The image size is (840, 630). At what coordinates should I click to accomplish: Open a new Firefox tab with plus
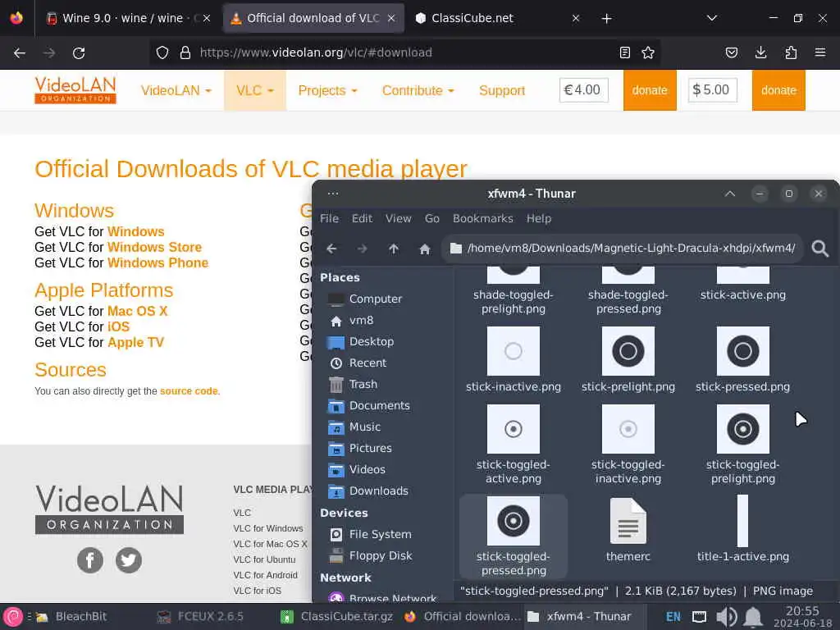[x=606, y=19]
